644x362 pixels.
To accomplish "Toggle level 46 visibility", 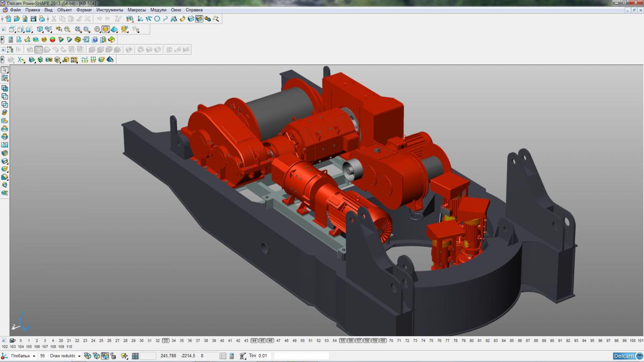I will (270, 341).
